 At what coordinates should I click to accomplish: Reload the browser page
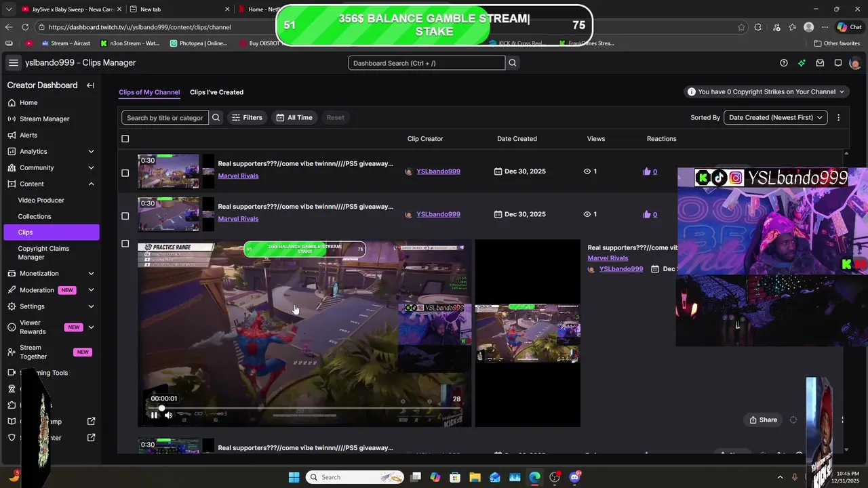25,27
